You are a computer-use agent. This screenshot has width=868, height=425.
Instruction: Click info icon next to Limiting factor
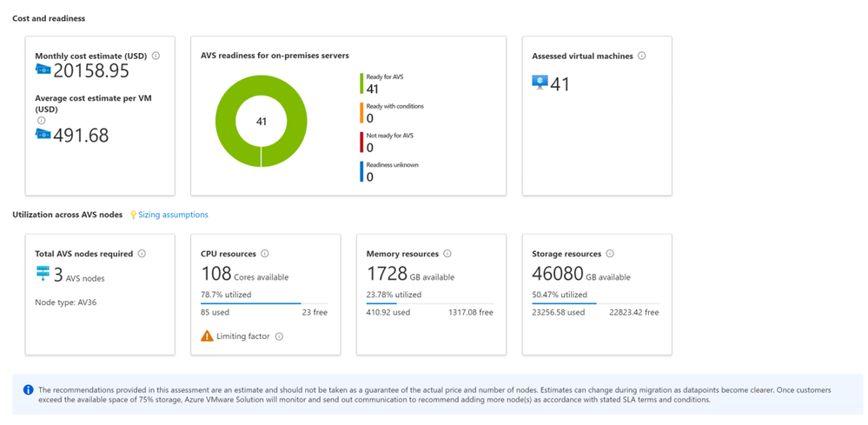(x=279, y=335)
